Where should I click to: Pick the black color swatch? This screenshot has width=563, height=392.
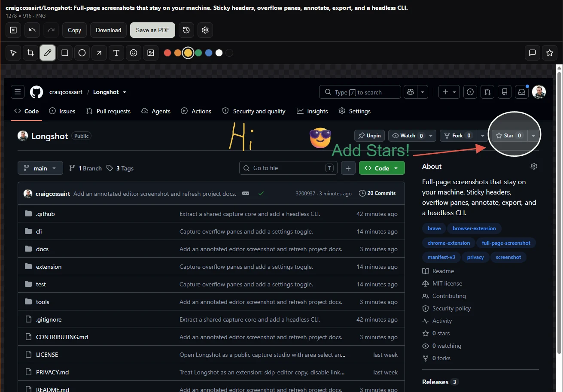(229, 53)
